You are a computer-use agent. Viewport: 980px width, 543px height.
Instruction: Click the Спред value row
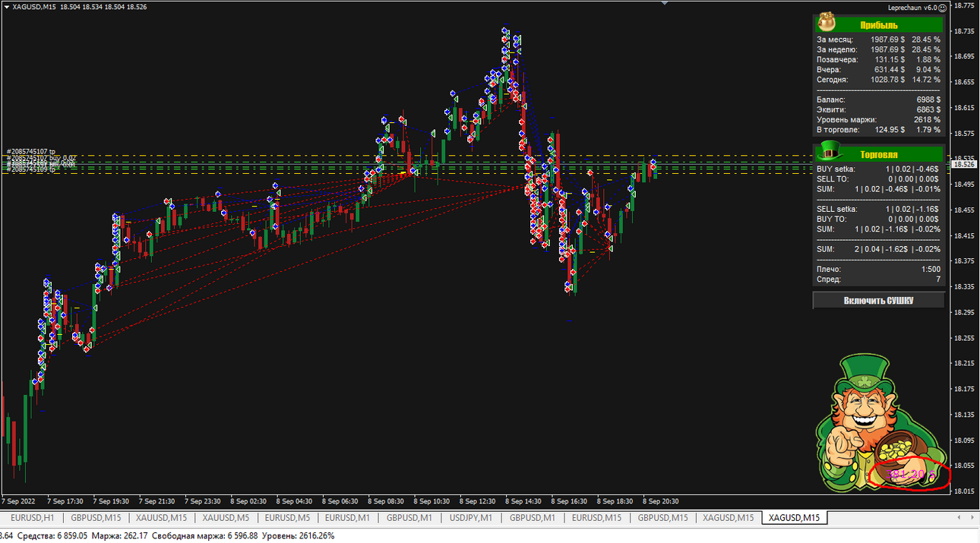click(x=878, y=279)
